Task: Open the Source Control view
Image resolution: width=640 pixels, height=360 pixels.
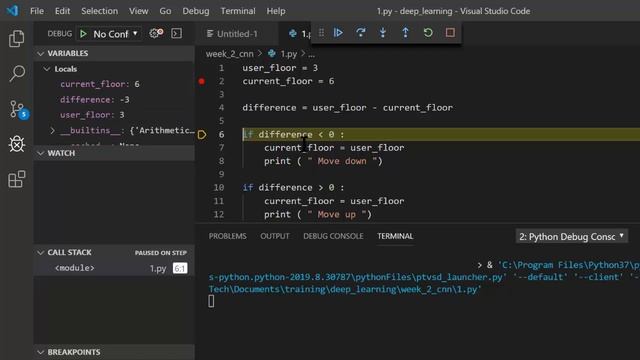Action: (x=18, y=109)
